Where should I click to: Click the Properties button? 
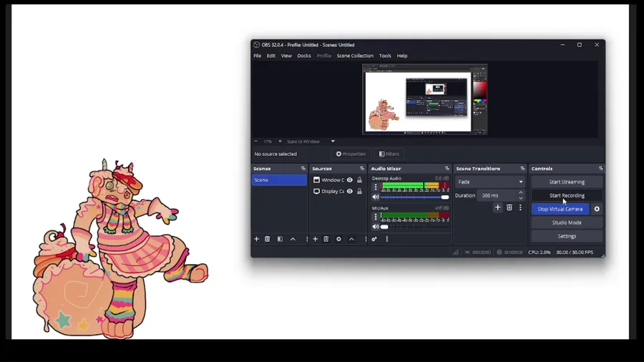point(351,154)
